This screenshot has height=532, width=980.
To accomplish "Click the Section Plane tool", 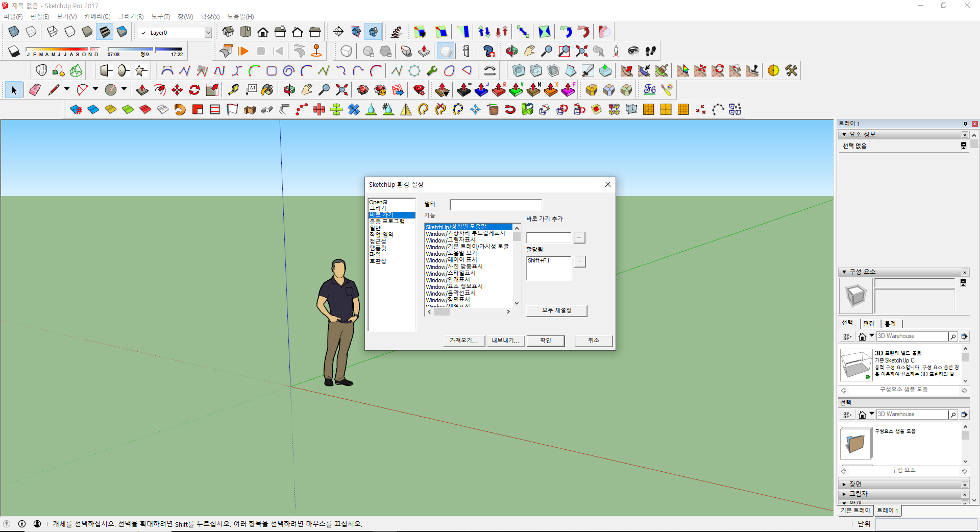I will click(x=338, y=32).
